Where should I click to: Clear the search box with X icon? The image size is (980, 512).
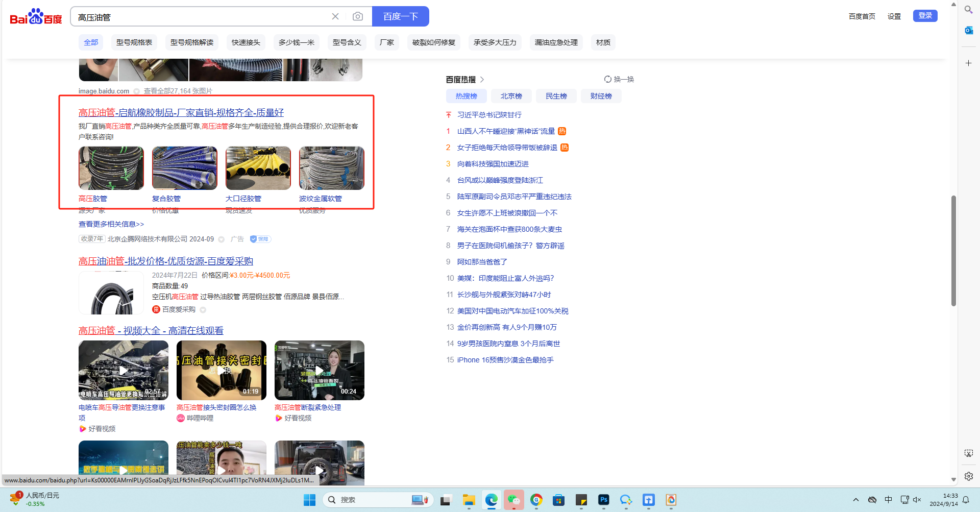click(x=335, y=16)
